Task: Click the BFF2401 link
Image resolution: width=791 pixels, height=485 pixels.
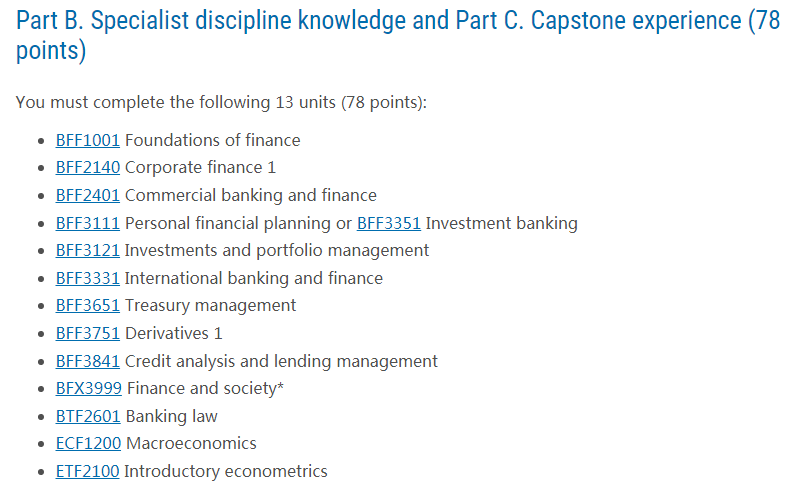Action: pos(87,195)
